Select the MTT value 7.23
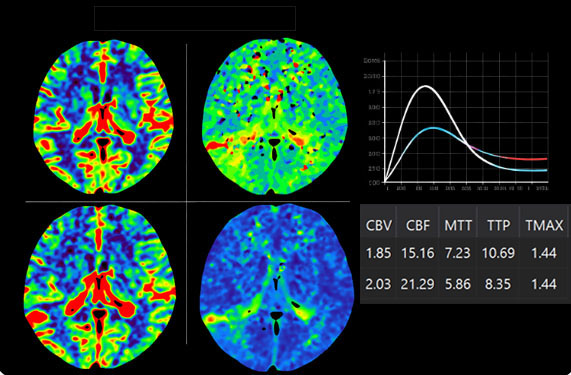 click(x=458, y=253)
